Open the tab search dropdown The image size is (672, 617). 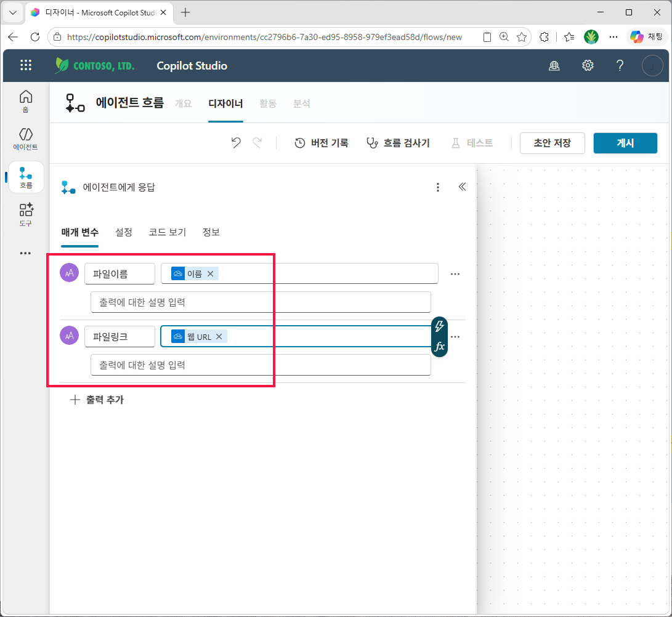click(x=13, y=12)
